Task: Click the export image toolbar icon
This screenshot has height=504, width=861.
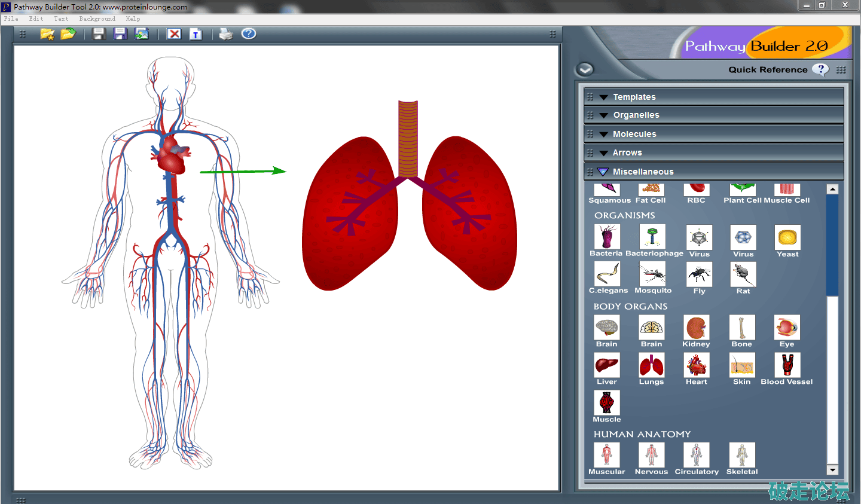Action: coord(142,34)
